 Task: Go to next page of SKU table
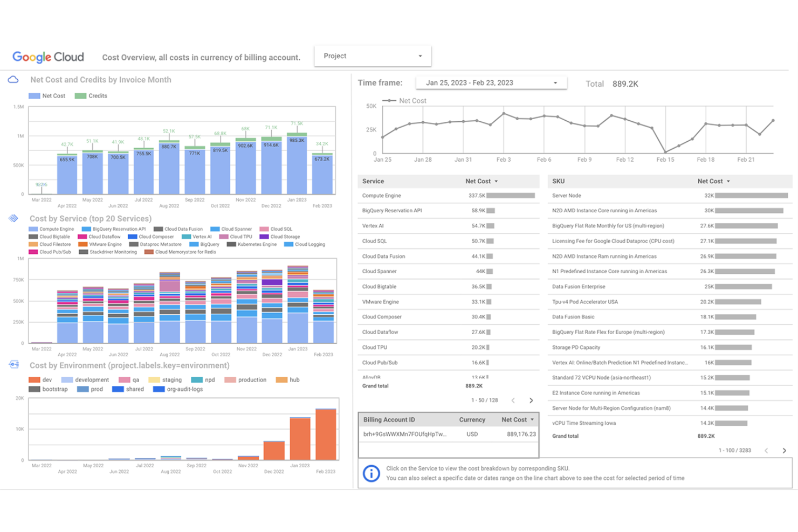coord(784,451)
